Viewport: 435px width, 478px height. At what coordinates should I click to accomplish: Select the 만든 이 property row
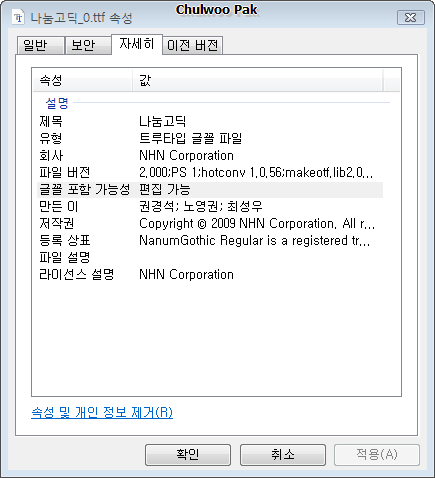coord(210,206)
